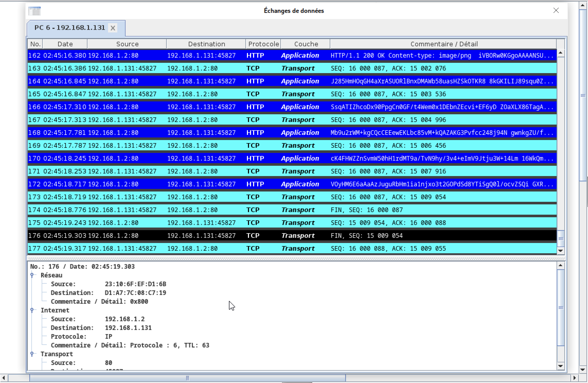Click the Source column header
This screenshot has width=588, height=383.
coord(127,44)
